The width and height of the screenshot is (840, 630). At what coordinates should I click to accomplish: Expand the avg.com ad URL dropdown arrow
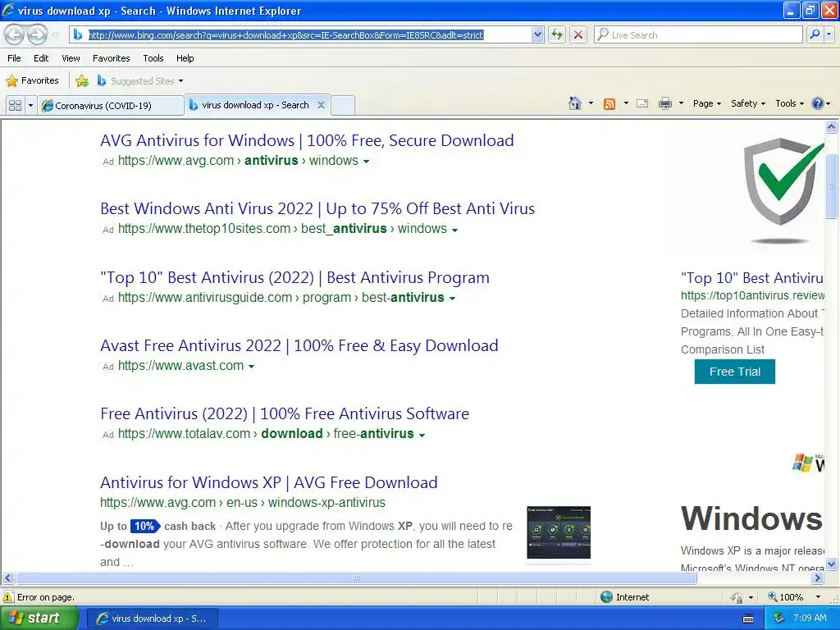(x=366, y=162)
